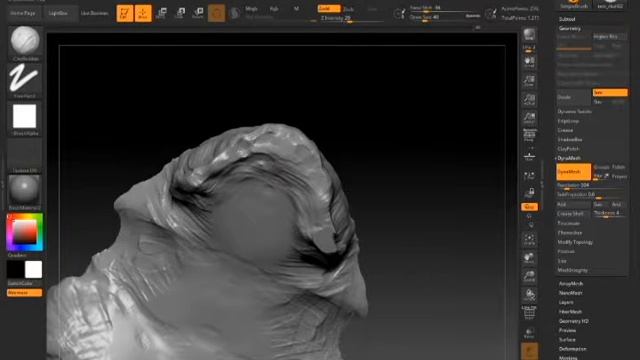Collapse the DynaMesh subsection header

(569, 158)
